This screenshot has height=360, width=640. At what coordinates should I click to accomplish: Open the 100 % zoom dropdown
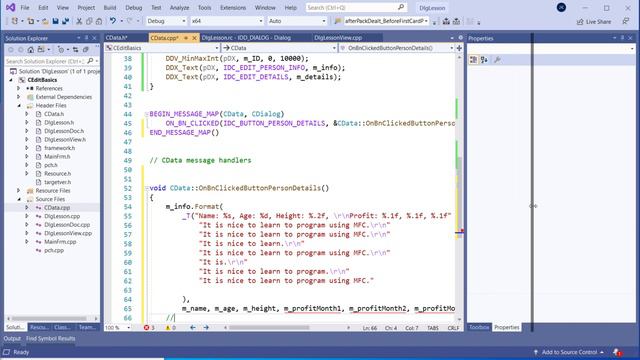[118, 327]
